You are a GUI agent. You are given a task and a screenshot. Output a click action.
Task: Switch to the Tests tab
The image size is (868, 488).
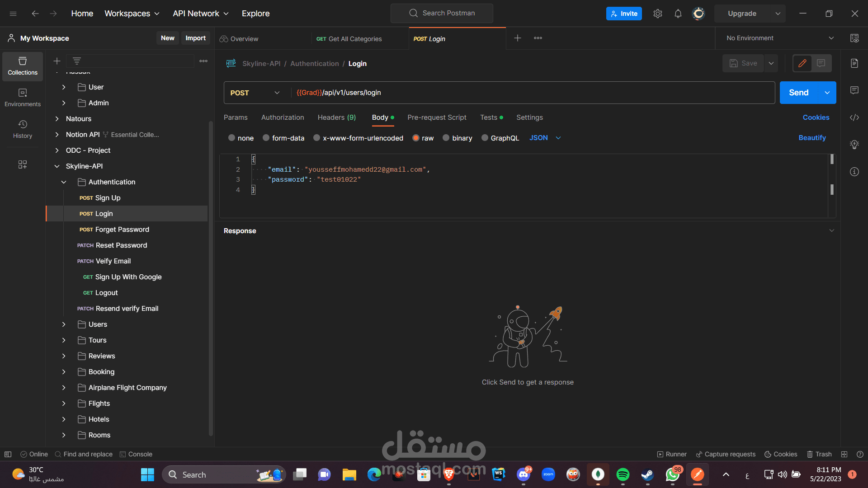click(491, 117)
